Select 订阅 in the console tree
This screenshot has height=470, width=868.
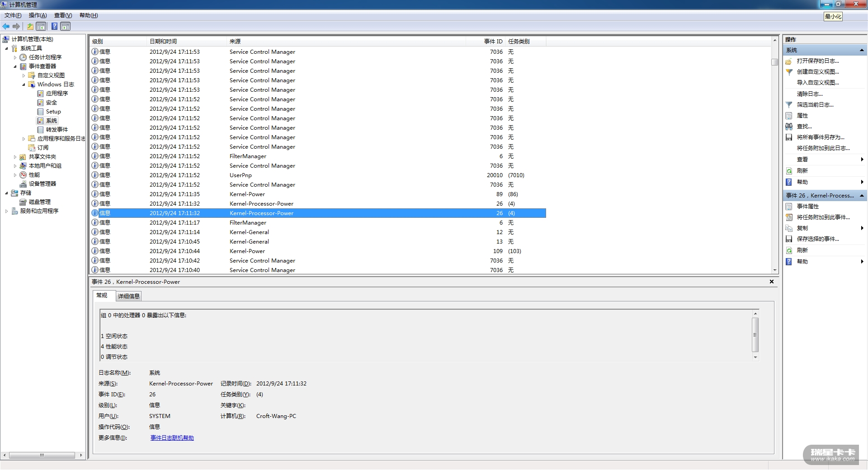43,148
